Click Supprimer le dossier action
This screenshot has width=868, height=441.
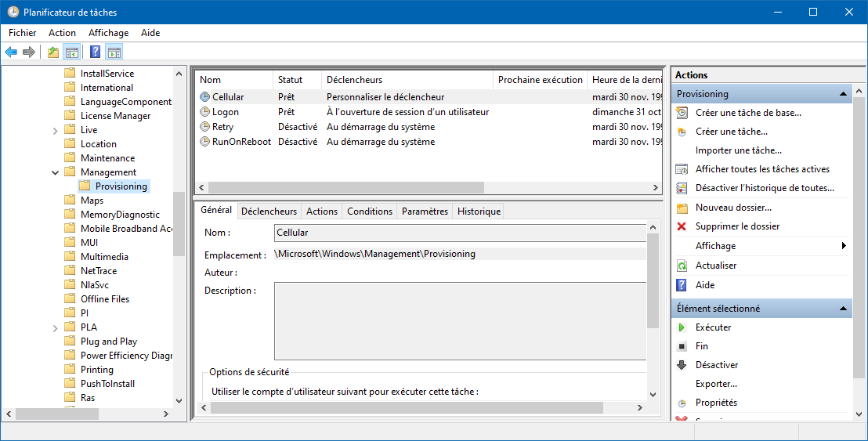(x=737, y=226)
